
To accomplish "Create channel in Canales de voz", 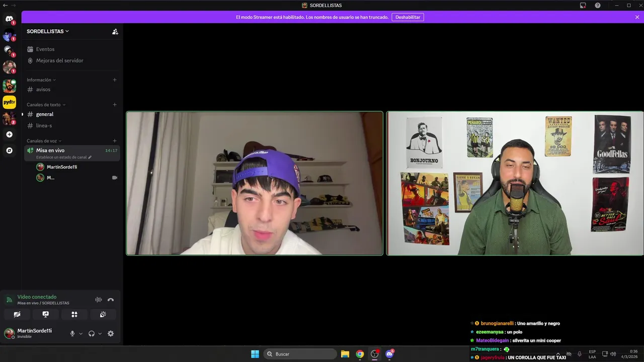I will click(115, 141).
